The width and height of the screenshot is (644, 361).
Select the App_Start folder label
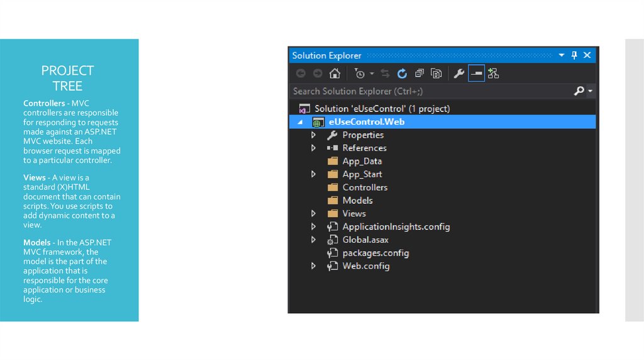[362, 175]
